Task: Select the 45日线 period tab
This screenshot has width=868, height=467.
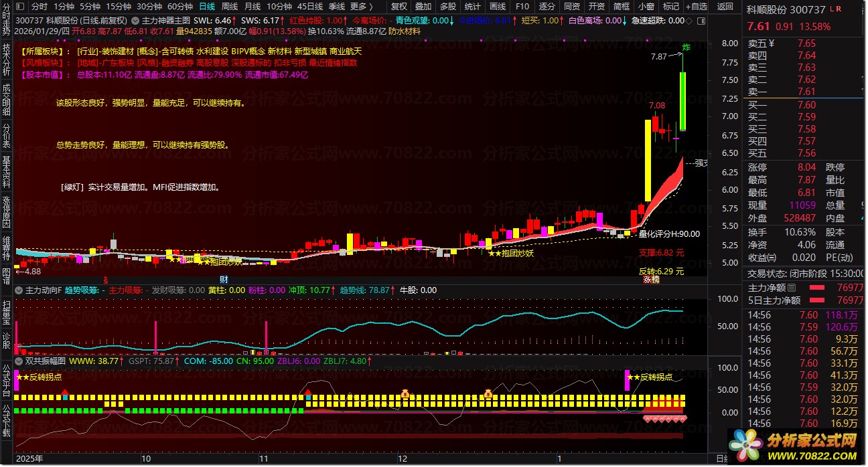Action: coord(310,7)
